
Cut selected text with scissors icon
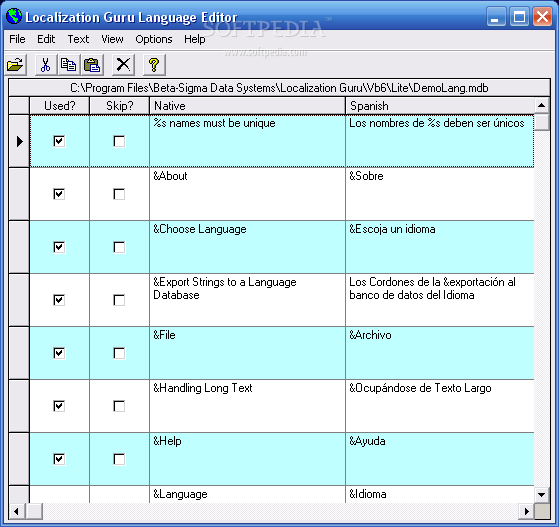pyautogui.click(x=45, y=65)
